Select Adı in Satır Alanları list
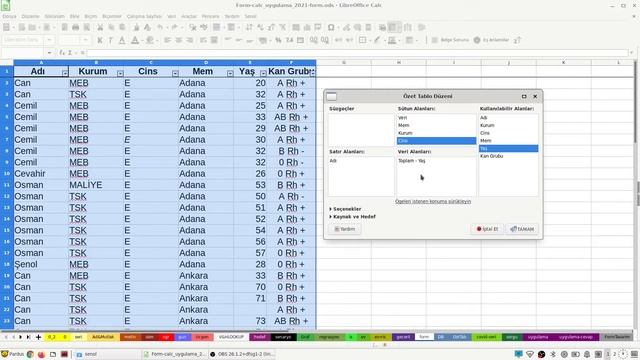The image size is (640, 360). 361,161
